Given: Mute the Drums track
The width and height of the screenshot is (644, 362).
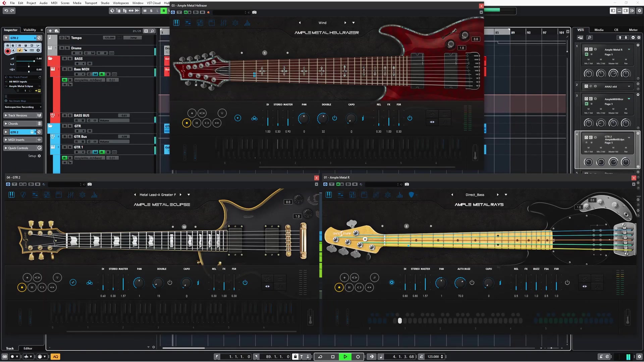Looking at the screenshot, I should pos(62,48).
